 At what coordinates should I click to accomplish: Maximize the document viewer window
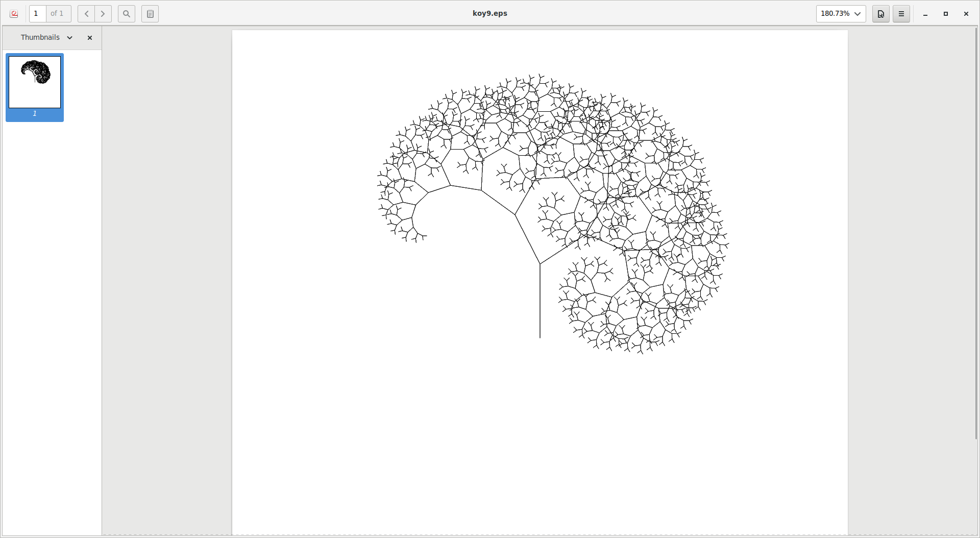pos(946,14)
